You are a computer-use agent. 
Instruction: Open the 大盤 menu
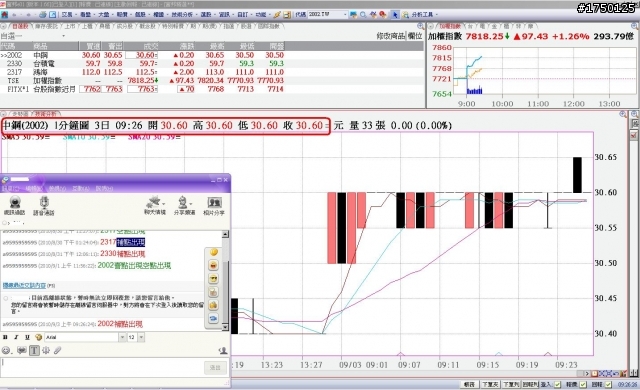104,15
